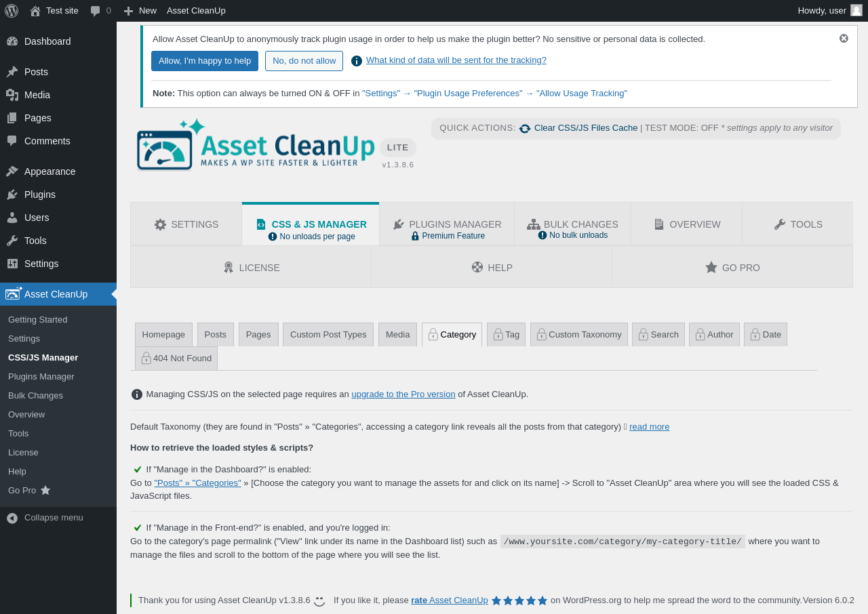Open the SETTINGS plugin tab

(x=186, y=224)
